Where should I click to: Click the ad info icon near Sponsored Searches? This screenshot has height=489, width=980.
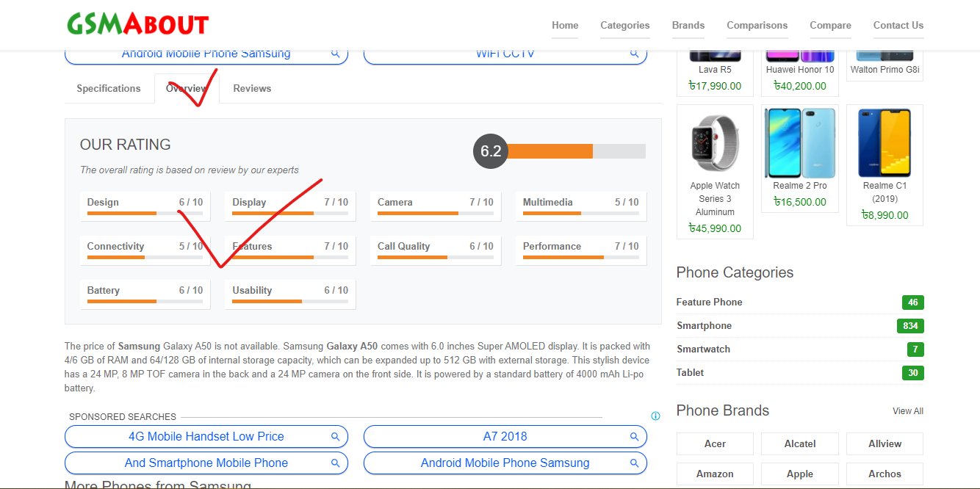(x=655, y=416)
